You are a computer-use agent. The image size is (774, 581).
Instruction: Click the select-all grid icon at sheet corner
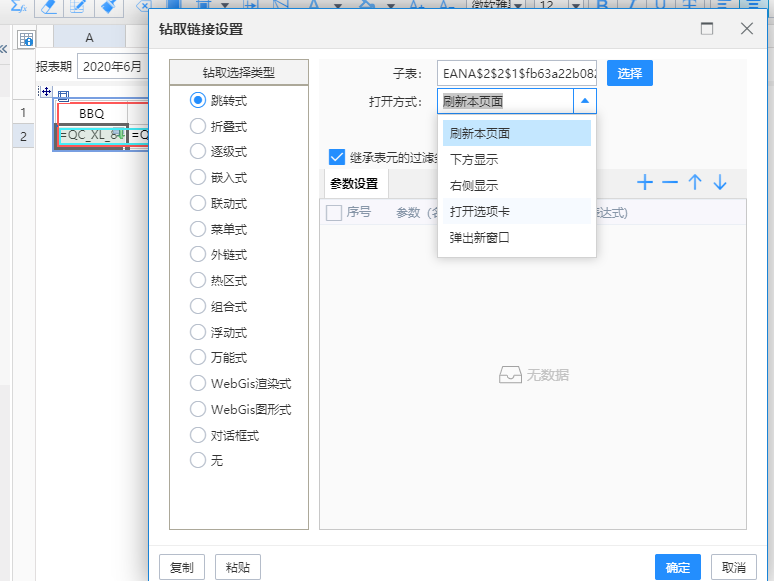click(x=27, y=39)
